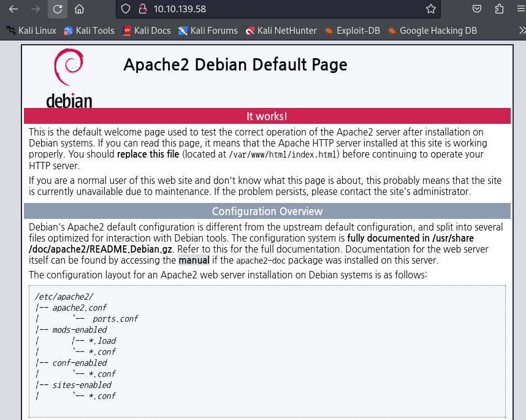Open the Exploit-DB bookmark

[353, 31]
